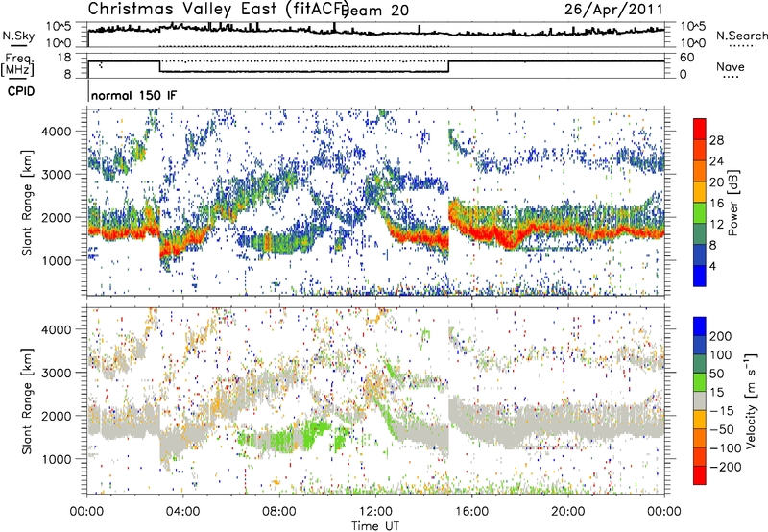Click the '60' Nave axis value

686,58
